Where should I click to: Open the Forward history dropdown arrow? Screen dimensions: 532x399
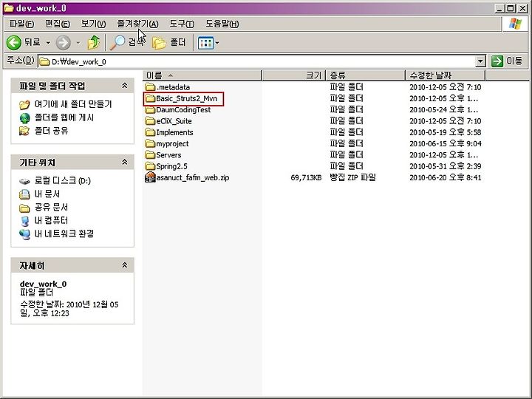coord(78,43)
